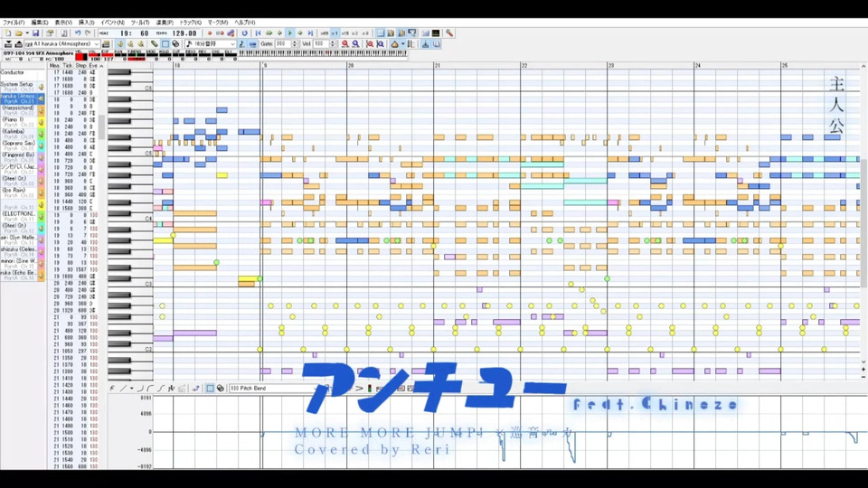Open the イベント(N) menu
The image size is (868, 488).
(112, 23)
